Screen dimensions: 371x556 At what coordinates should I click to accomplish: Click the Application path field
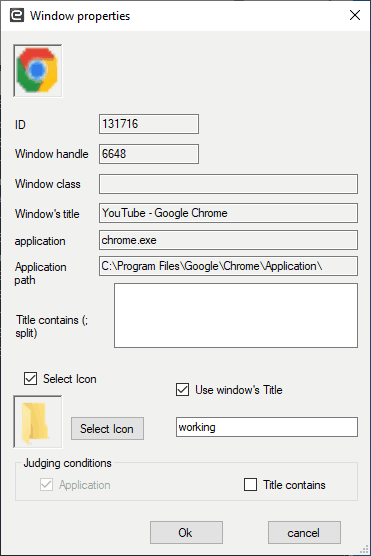click(228, 266)
